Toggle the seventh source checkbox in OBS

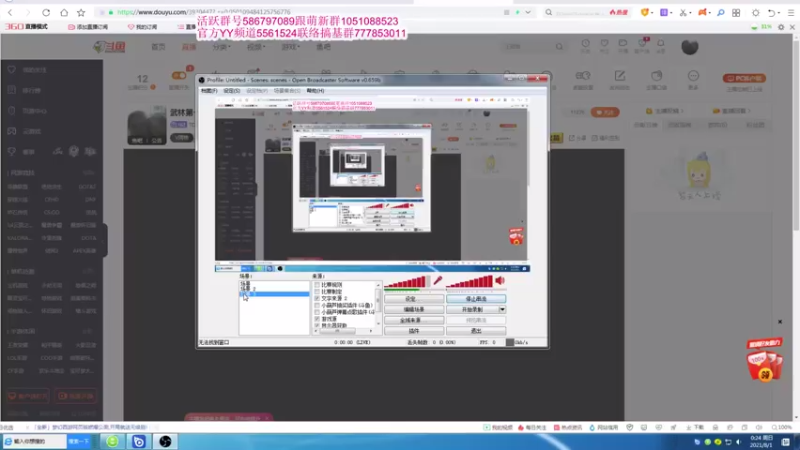pos(317,325)
